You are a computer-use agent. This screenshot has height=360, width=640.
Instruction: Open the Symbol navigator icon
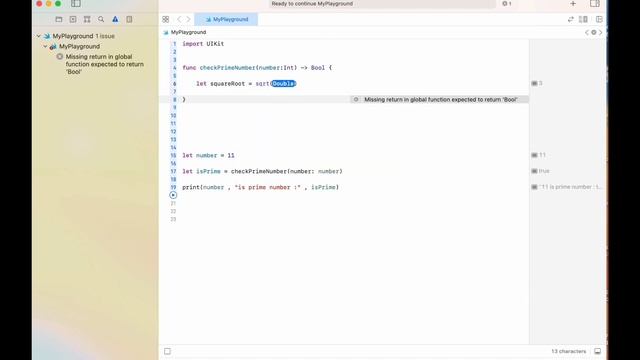pyautogui.click(x=87, y=19)
